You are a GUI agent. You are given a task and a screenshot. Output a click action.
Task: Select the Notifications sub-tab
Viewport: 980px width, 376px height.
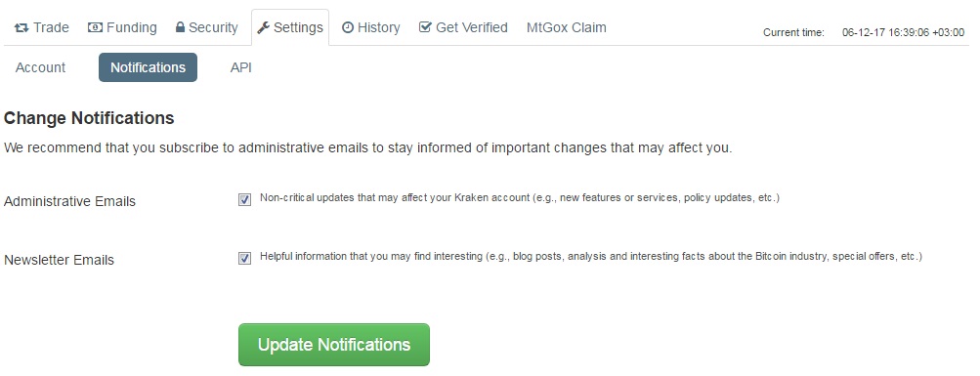click(x=149, y=67)
